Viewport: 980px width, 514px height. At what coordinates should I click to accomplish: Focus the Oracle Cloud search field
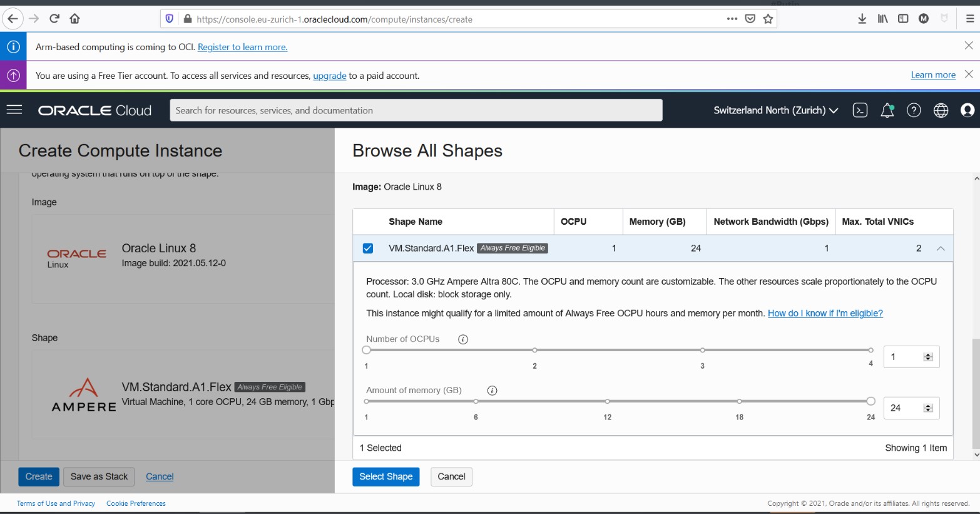(416, 110)
